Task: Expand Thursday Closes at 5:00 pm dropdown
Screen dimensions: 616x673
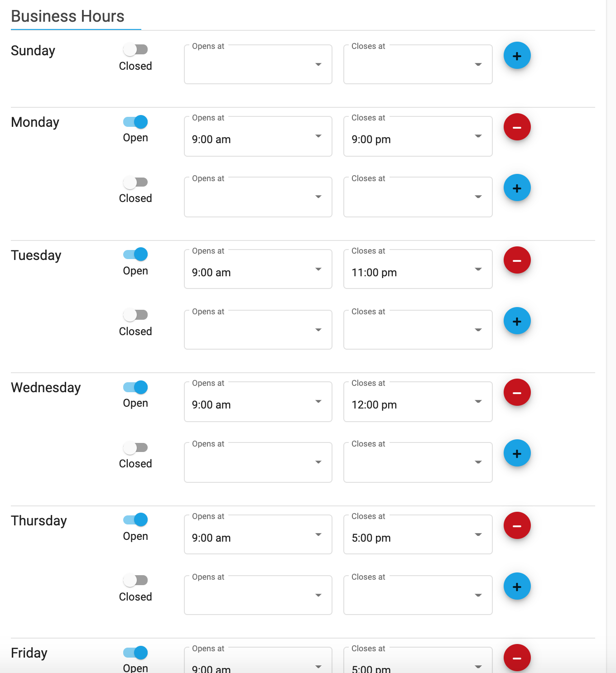Action: click(x=418, y=534)
